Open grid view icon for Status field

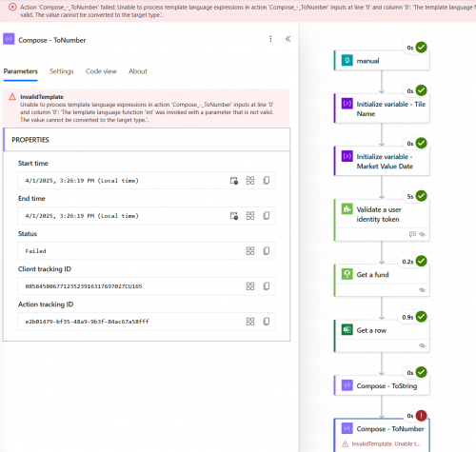pos(250,251)
